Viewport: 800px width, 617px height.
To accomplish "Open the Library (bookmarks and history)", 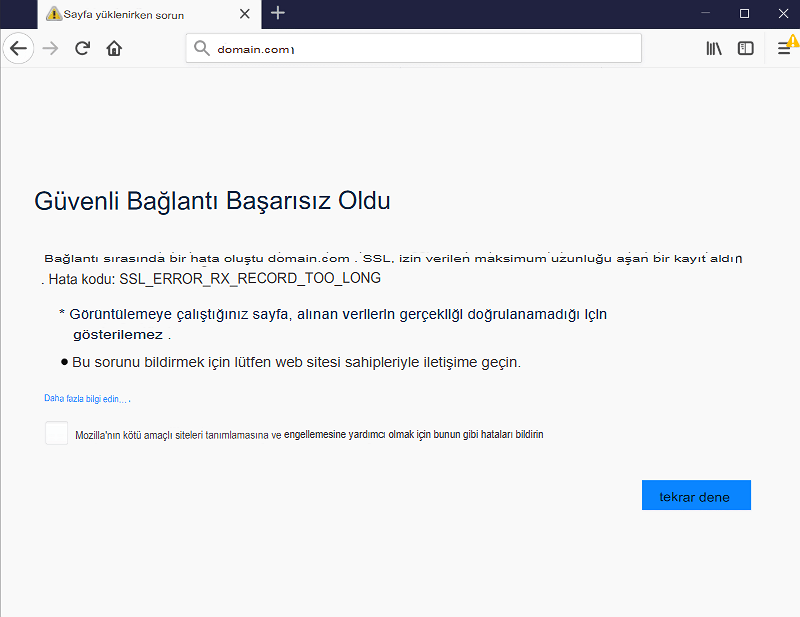I will 713,47.
